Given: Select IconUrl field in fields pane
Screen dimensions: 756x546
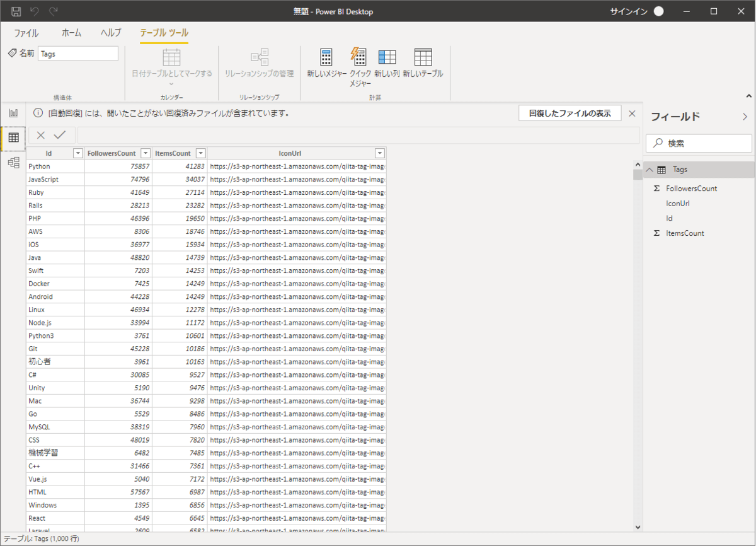Looking at the screenshot, I should click(x=677, y=204).
